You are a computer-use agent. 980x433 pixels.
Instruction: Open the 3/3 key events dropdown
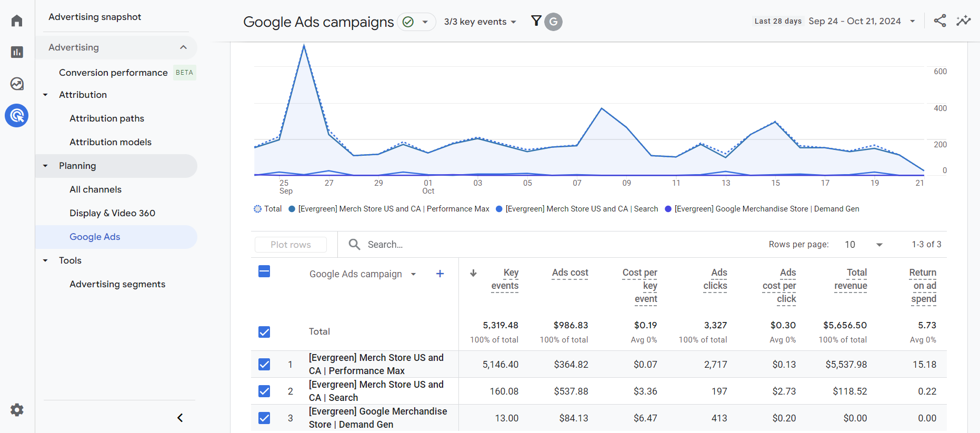click(x=480, y=22)
